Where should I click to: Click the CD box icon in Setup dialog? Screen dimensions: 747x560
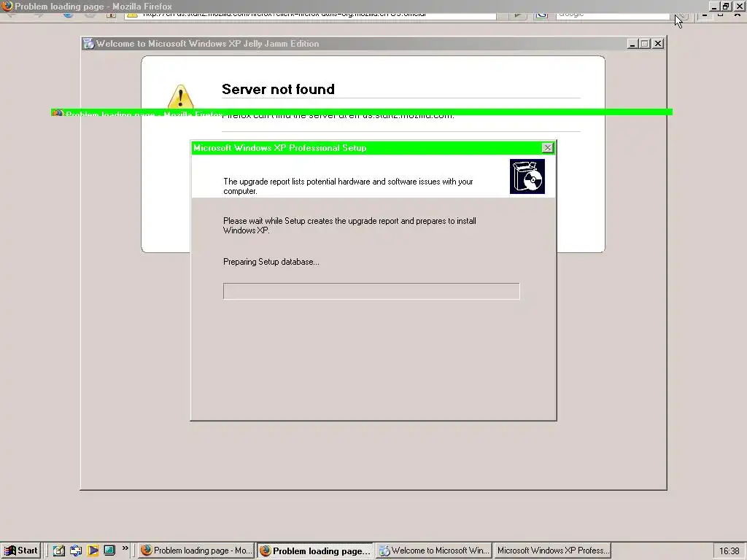[527, 176]
